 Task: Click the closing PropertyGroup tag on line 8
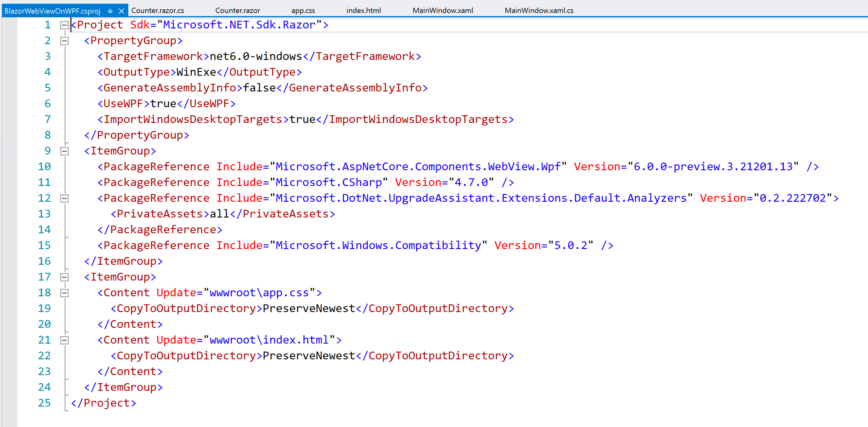pos(136,135)
